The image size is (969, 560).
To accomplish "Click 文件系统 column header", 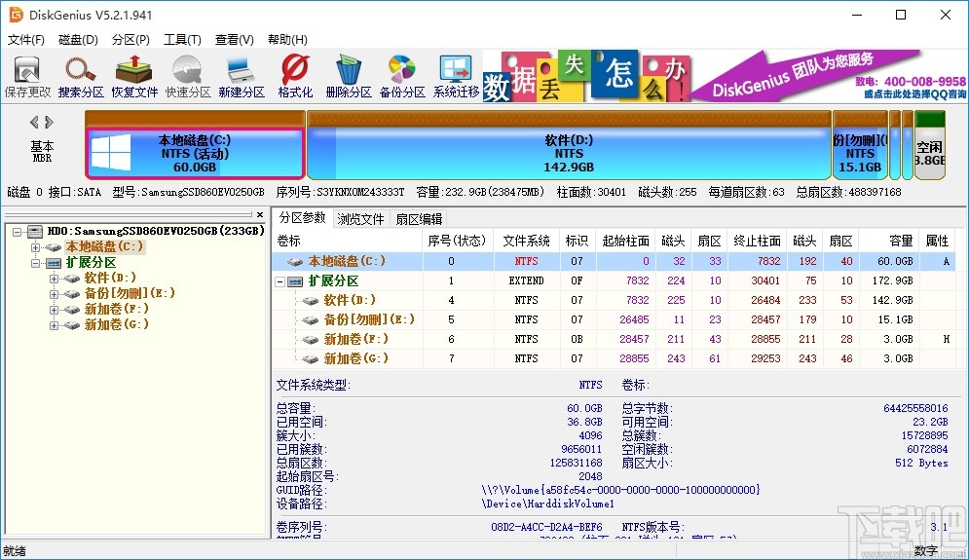I will tap(526, 241).
